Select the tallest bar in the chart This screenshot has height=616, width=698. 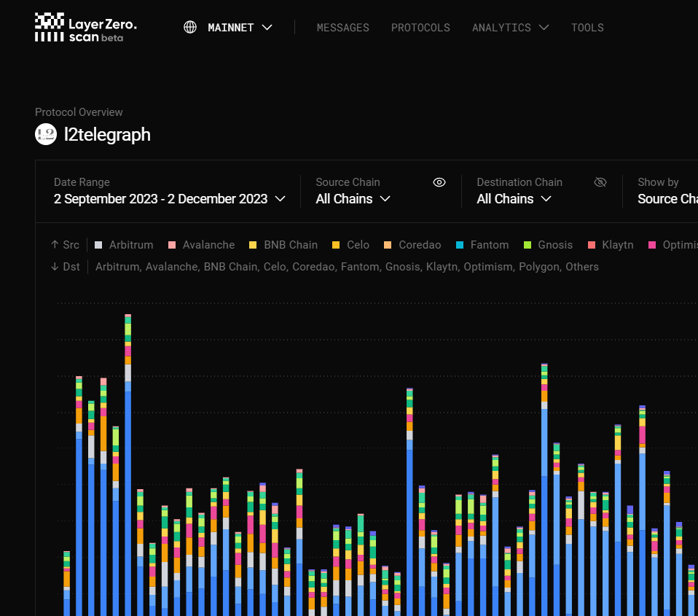128,465
